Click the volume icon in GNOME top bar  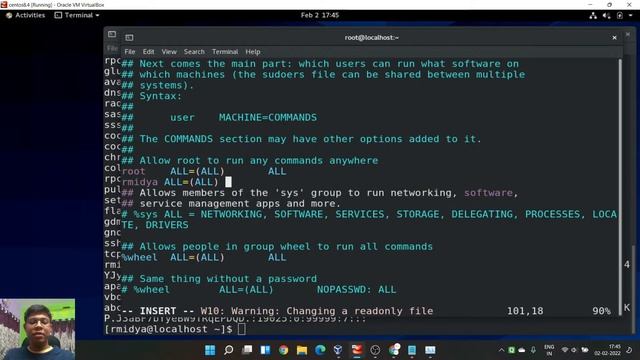(x=607, y=16)
